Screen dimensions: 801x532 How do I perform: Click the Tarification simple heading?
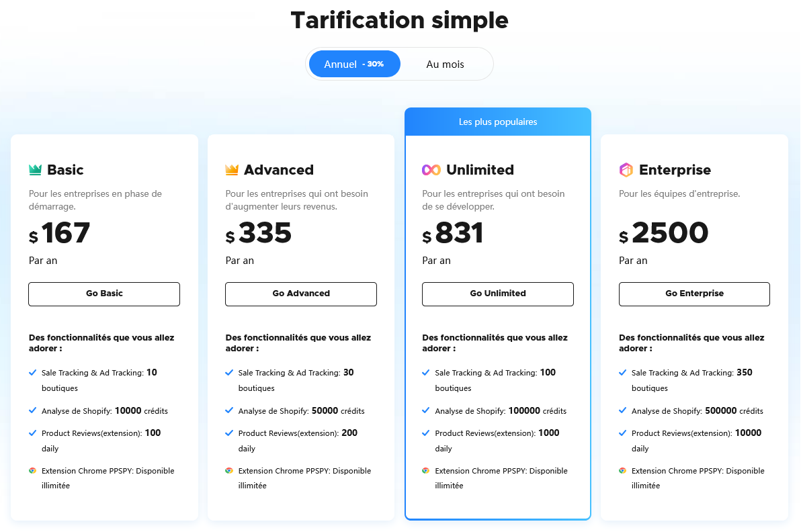[400, 20]
